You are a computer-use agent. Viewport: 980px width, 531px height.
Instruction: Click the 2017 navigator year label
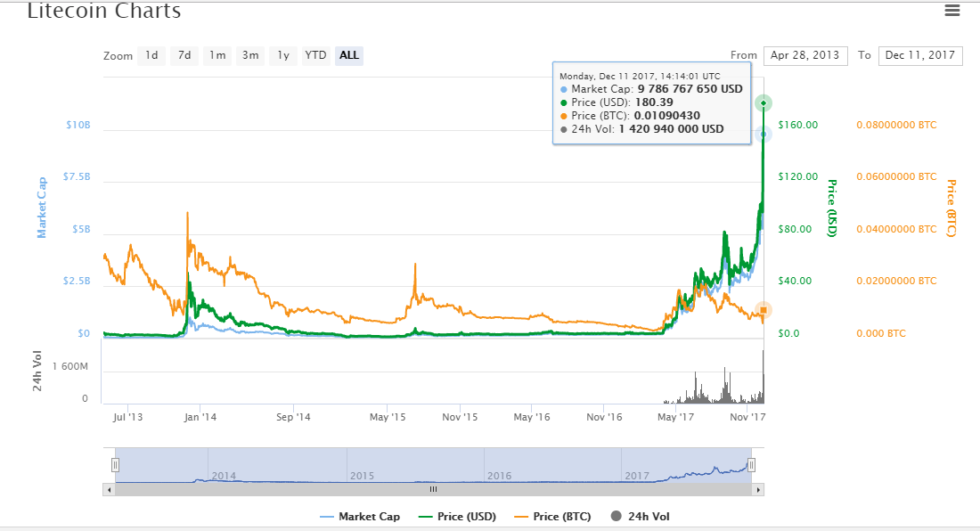[x=637, y=476]
